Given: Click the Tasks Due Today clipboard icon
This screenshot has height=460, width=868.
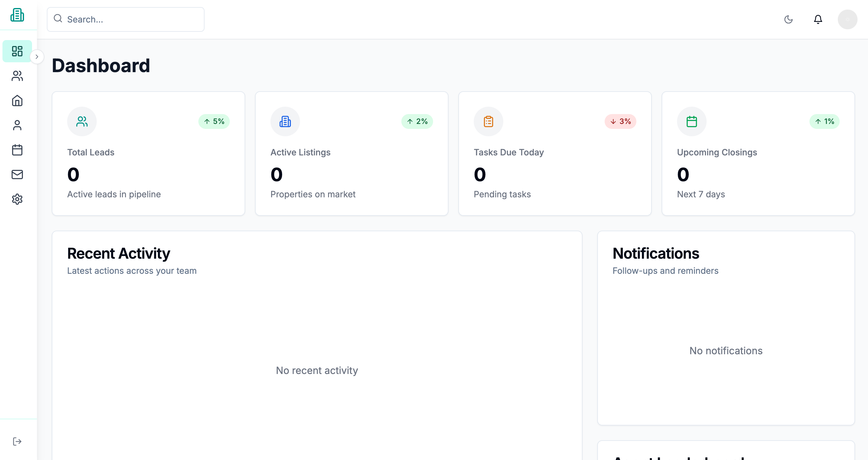Looking at the screenshot, I should click(488, 121).
